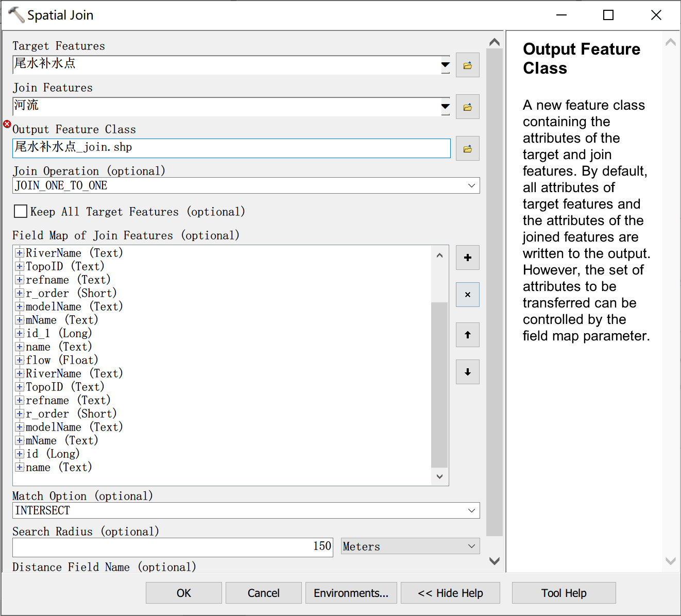This screenshot has width=681, height=616.
Task: Minimize the Spatial Join window
Action: point(561,15)
